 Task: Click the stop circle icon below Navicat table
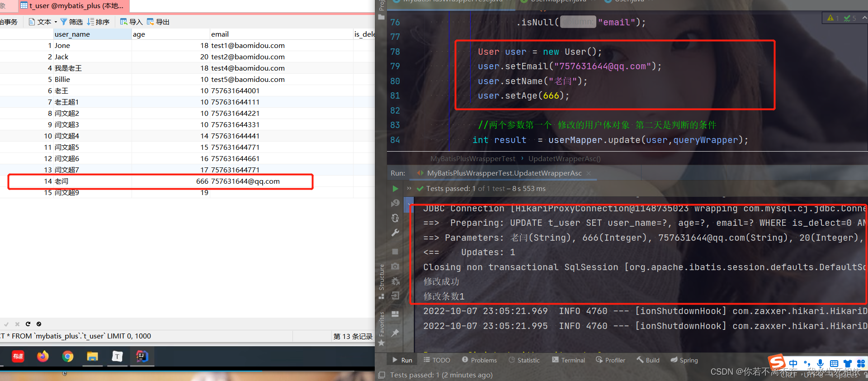pyautogui.click(x=39, y=324)
